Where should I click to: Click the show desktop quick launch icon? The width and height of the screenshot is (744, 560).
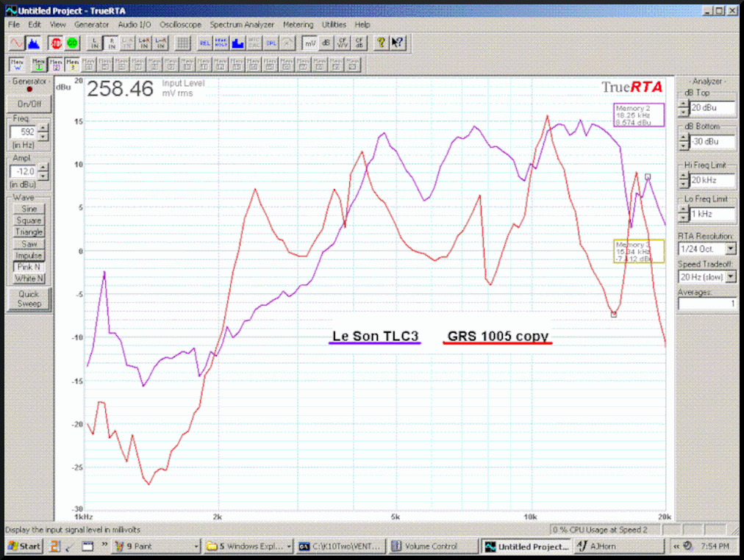(87, 546)
